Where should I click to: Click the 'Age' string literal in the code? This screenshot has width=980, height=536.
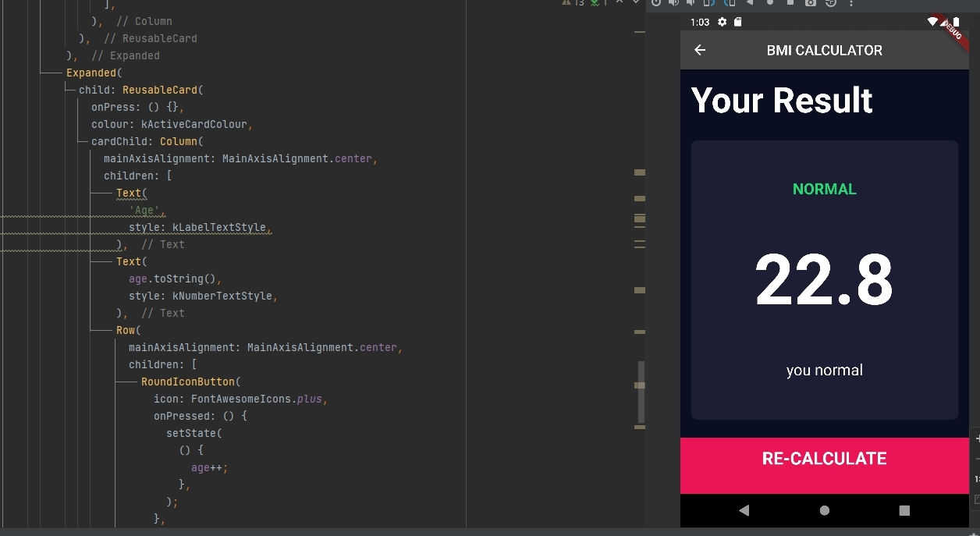click(x=145, y=210)
